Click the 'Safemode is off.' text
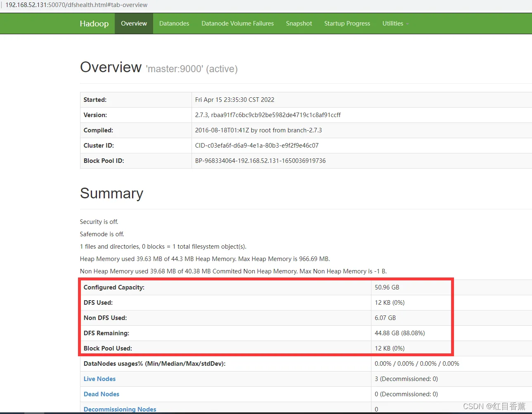 [102, 234]
